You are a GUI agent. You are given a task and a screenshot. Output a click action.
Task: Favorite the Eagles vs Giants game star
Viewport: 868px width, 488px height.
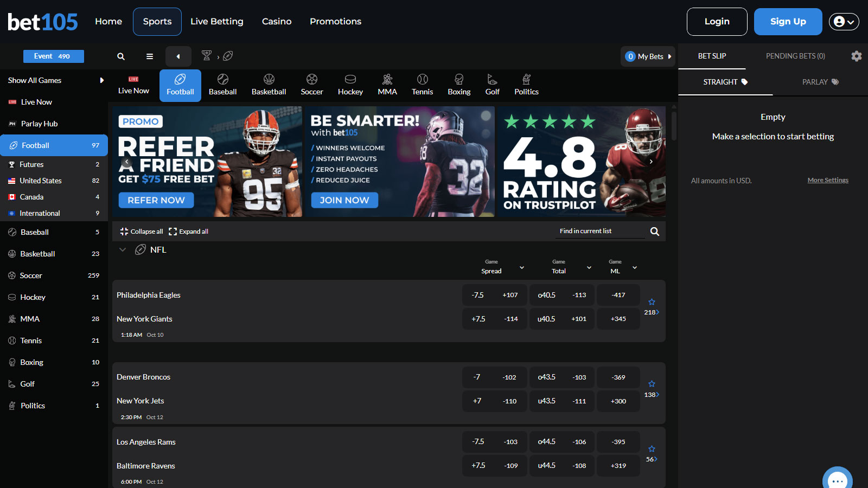click(x=652, y=302)
